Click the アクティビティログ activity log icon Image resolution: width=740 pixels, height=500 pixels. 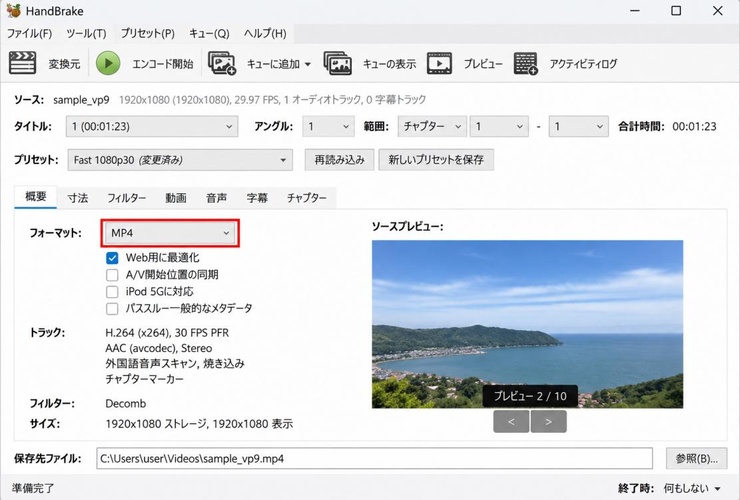[525, 63]
